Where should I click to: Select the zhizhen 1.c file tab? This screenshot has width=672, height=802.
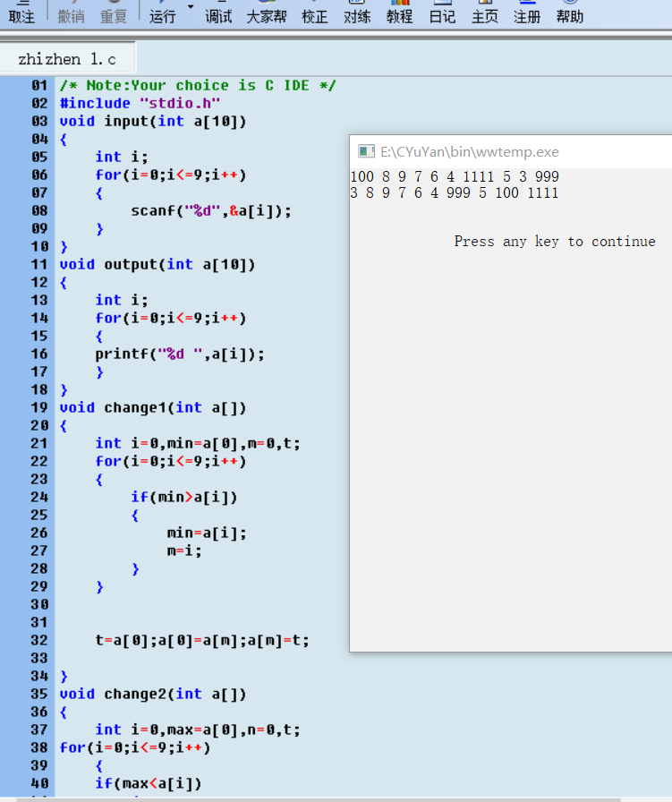[x=67, y=59]
